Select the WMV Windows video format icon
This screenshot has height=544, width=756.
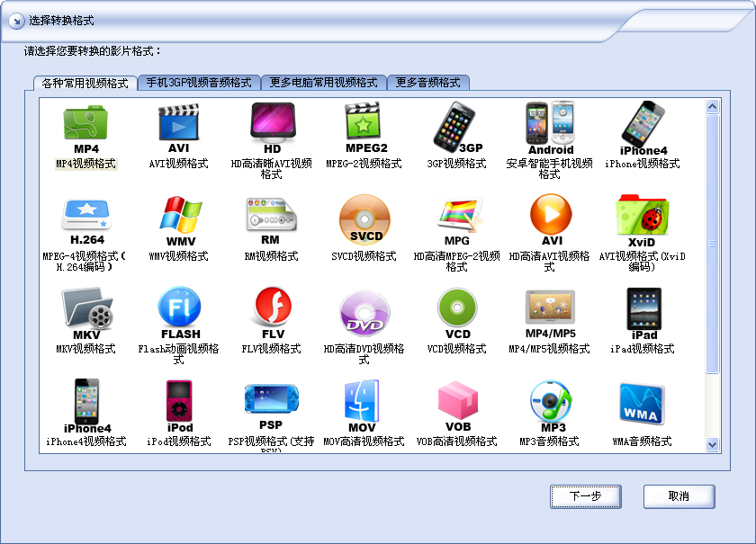click(x=180, y=216)
